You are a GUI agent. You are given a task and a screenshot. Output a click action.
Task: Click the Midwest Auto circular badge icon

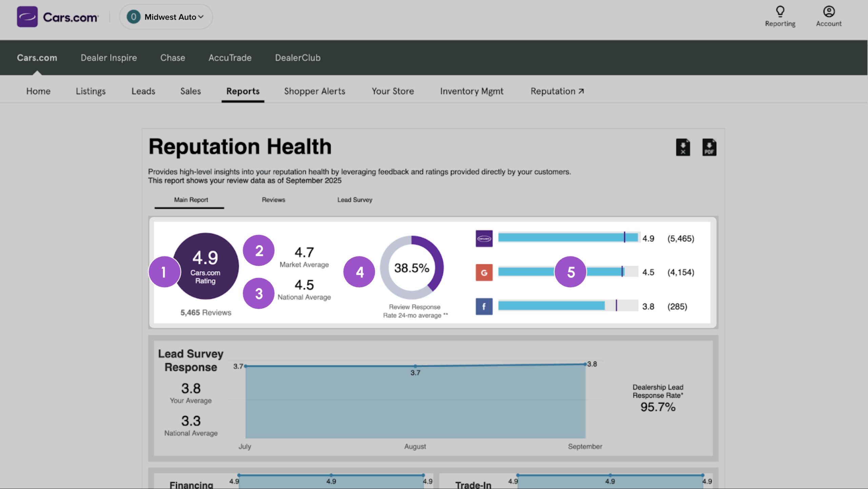tap(134, 17)
